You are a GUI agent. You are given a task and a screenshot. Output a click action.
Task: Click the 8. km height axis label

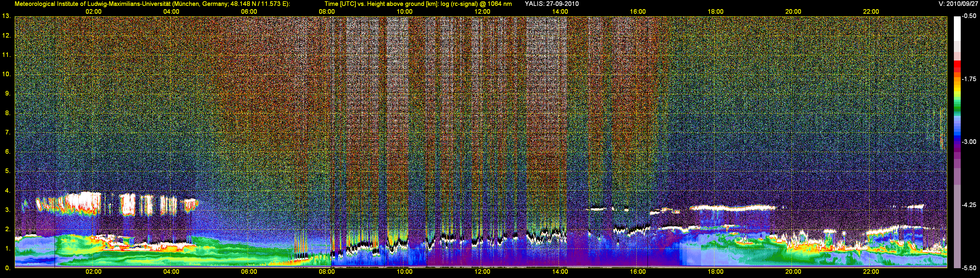pyautogui.click(x=8, y=113)
